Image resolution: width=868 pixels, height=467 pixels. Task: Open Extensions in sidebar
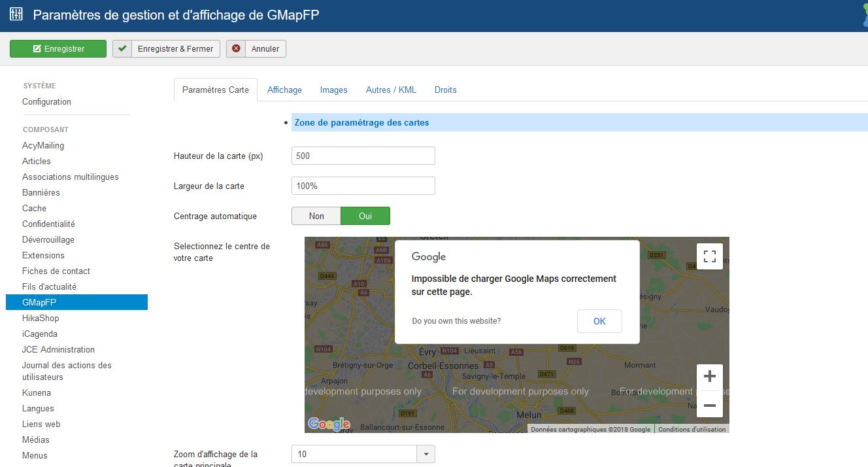coord(43,255)
